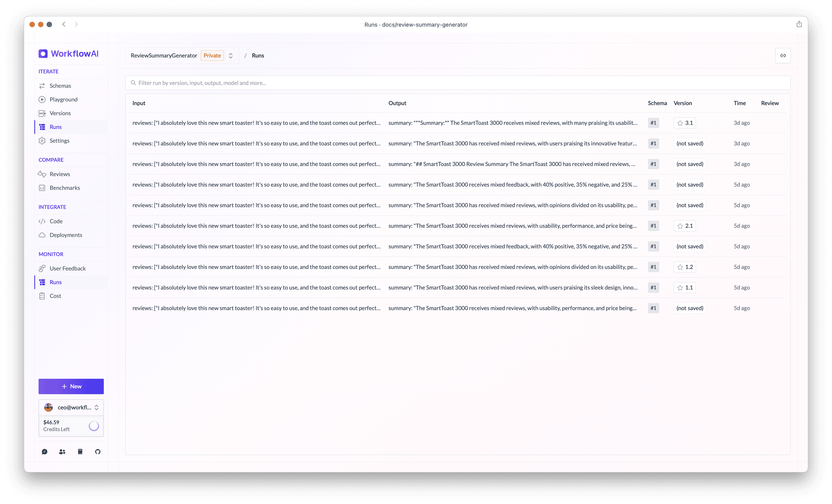Open the documentation book icon
This screenshot has height=504, width=832.
click(x=80, y=452)
